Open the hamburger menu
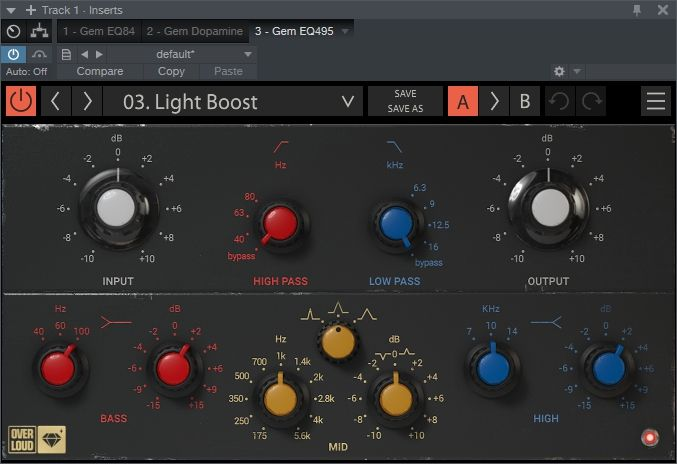Image resolution: width=677 pixels, height=464 pixels. [655, 101]
